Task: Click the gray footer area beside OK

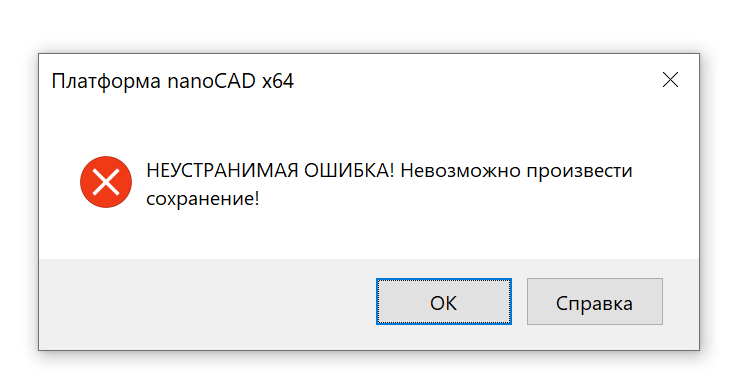Action: [x=207, y=304]
